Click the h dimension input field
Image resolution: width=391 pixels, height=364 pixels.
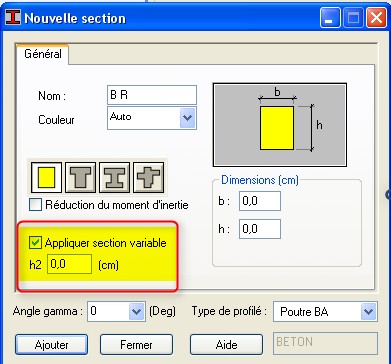click(260, 229)
